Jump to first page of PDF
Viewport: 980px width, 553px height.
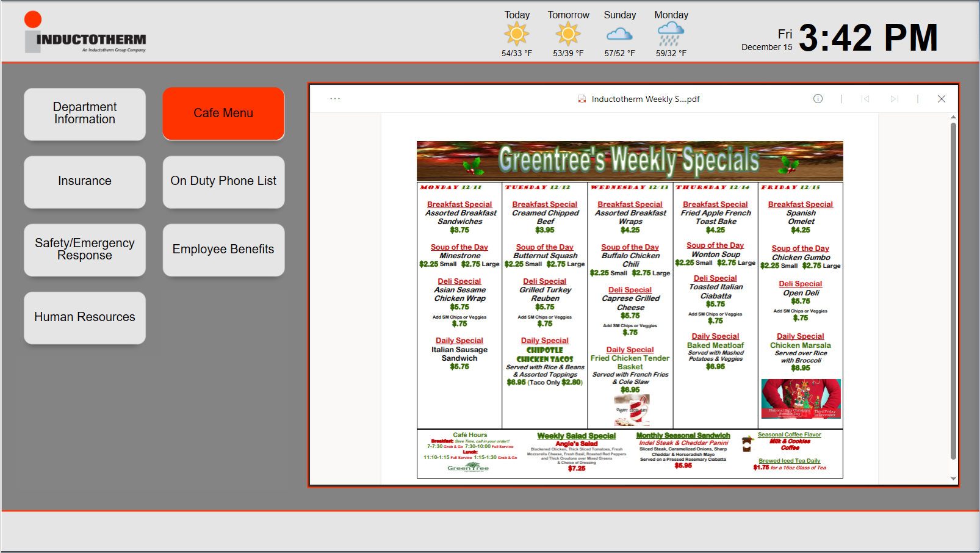(865, 99)
